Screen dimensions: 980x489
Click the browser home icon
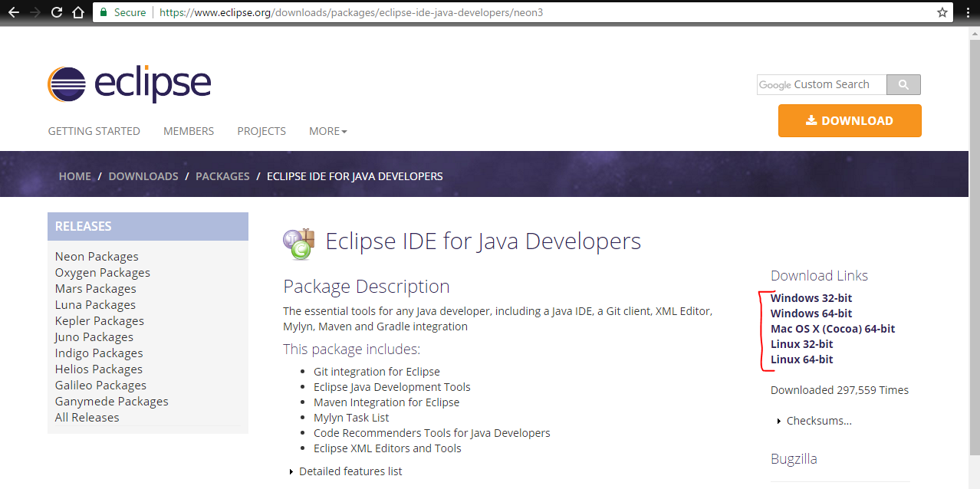pyautogui.click(x=77, y=11)
